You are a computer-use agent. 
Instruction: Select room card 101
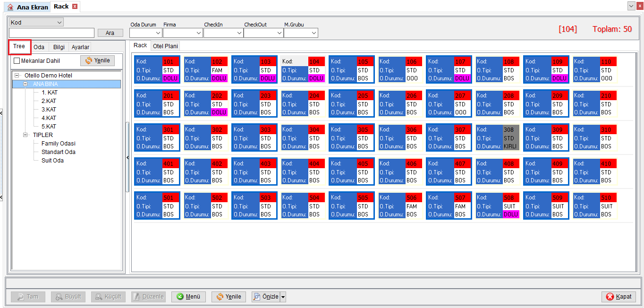pyautogui.click(x=157, y=69)
